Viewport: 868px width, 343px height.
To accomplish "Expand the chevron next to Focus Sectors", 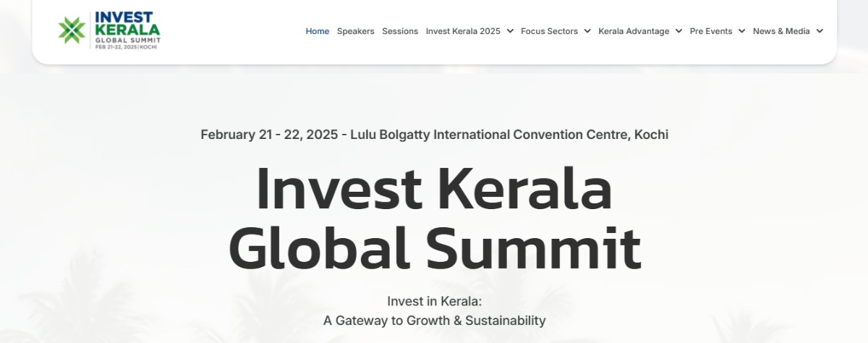I will pyautogui.click(x=587, y=31).
